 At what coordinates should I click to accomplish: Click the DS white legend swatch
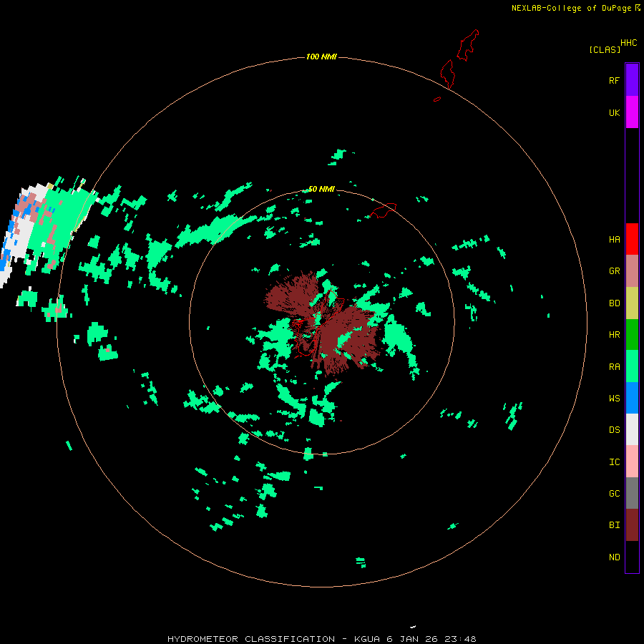click(x=632, y=429)
